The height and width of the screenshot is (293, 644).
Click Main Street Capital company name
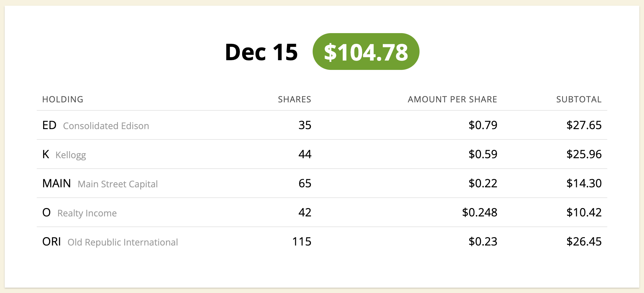tap(118, 184)
